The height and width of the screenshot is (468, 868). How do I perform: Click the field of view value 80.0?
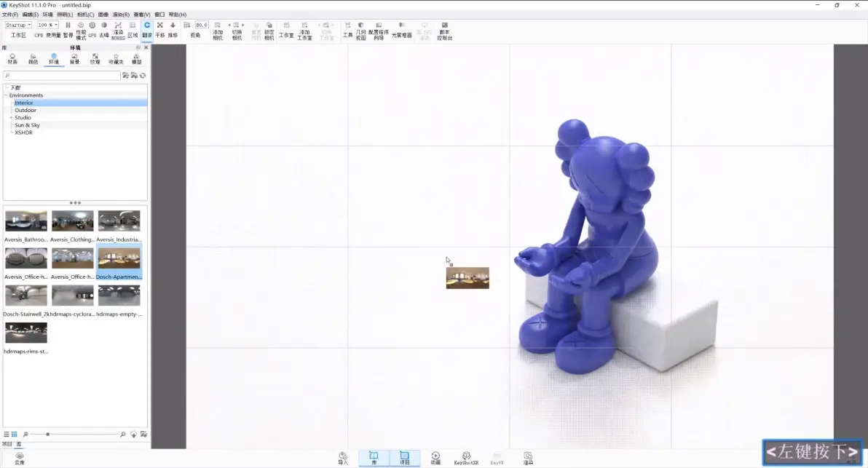202,25
